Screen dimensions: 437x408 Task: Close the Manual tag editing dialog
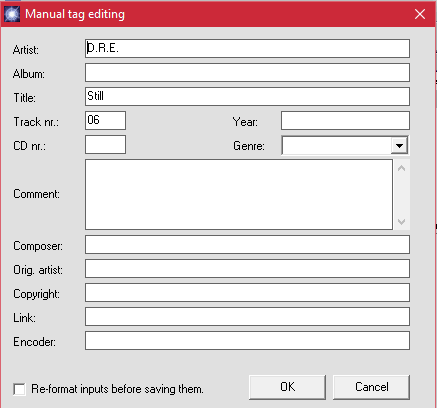click(420, 14)
